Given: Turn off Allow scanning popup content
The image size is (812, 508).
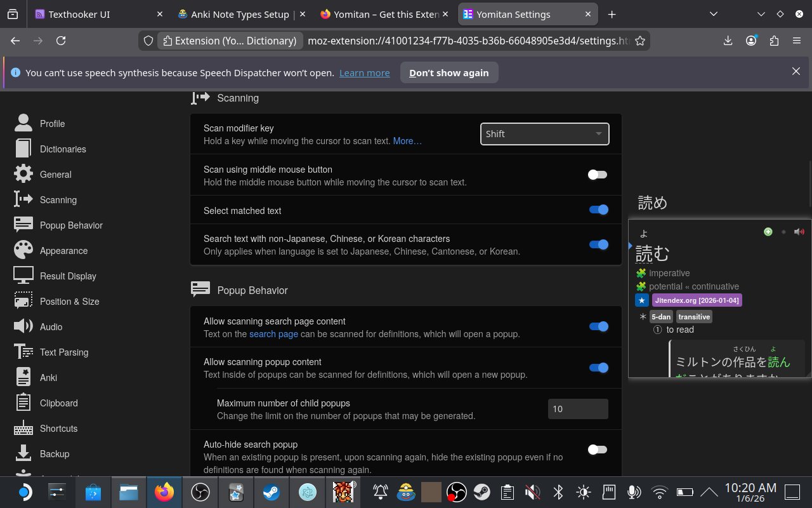Looking at the screenshot, I should pos(599,367).
